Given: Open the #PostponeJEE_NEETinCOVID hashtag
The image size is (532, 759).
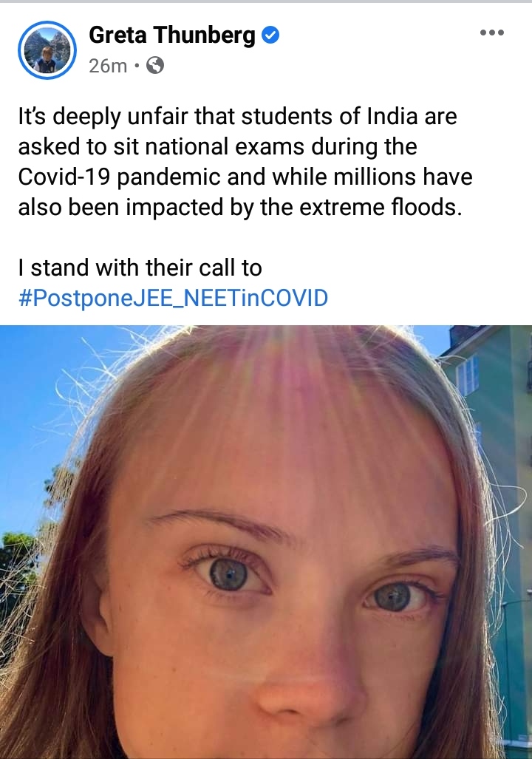Looking at the screenshot, I should pyautogui.click(x=172, y=298).
